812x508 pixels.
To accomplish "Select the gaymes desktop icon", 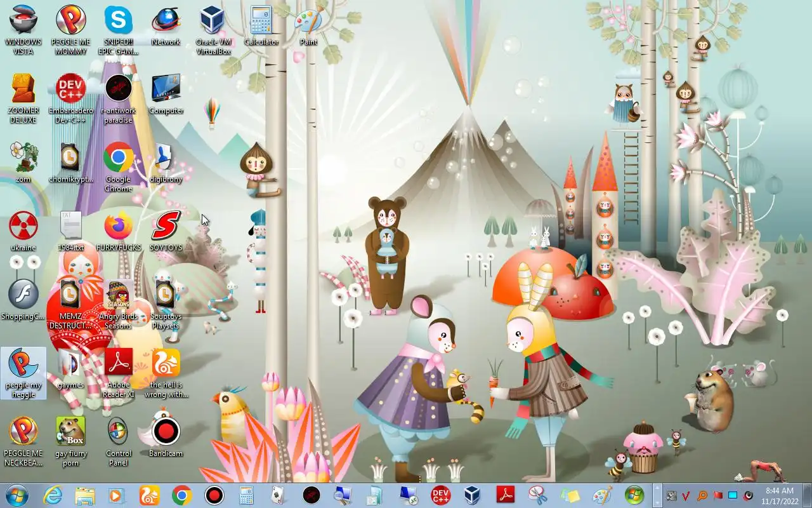I will (71, 368).
